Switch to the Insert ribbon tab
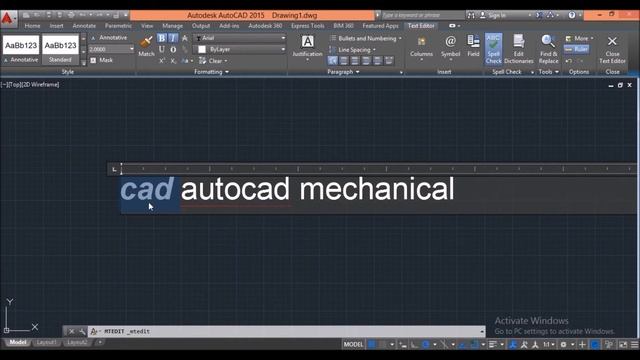640x360 pixels. 56,26
